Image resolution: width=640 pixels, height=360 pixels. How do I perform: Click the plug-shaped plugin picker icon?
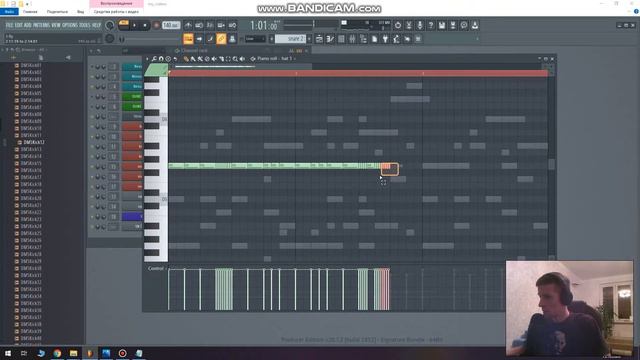(385, 39)
